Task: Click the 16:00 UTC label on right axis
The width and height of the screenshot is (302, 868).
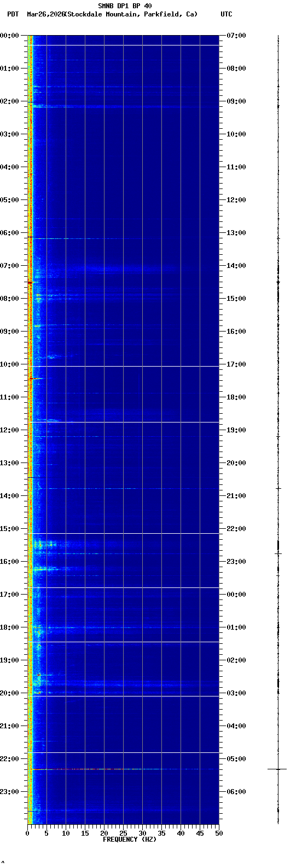Action: click(x=236, y=331)
